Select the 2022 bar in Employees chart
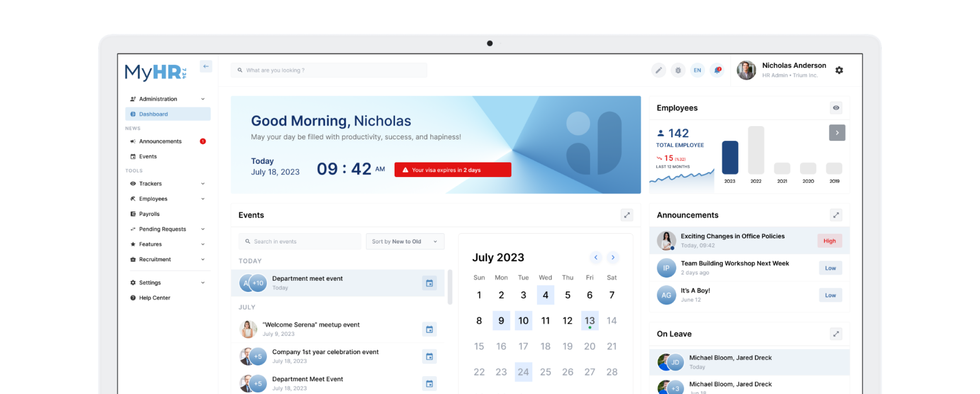This screenshot has height=394, width=980. 756,150
